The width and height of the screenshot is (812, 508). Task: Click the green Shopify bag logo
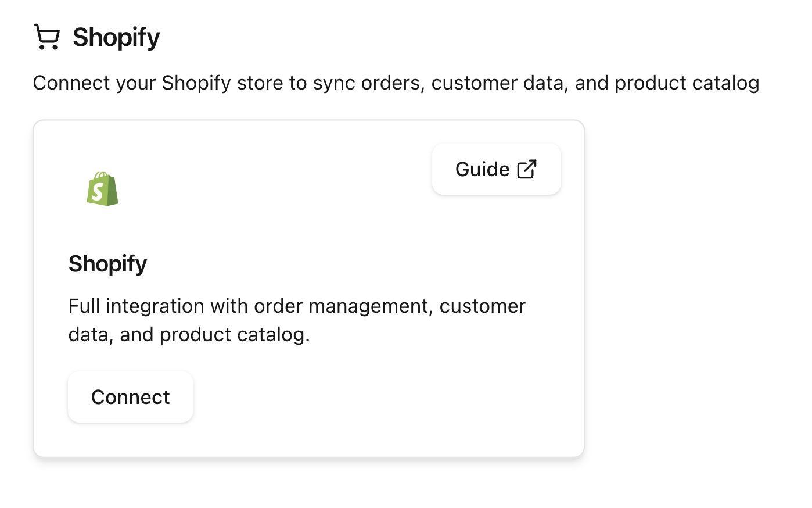coord(102,189)
